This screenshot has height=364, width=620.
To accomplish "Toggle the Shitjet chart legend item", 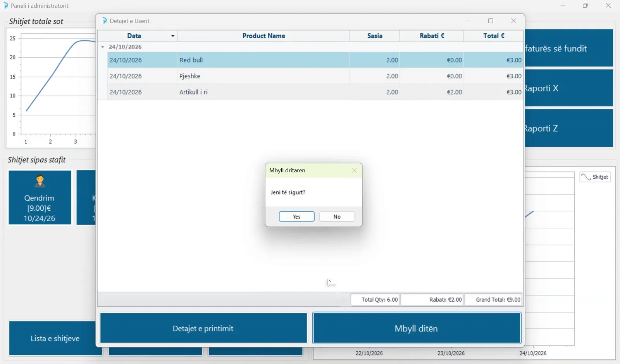I will pyautogui.click(x=595, y=177).
